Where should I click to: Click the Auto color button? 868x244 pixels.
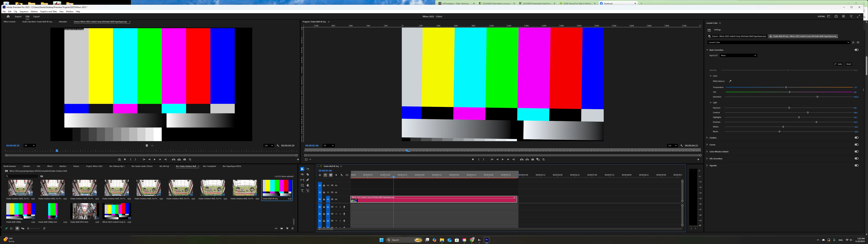(x=838, y=64)
